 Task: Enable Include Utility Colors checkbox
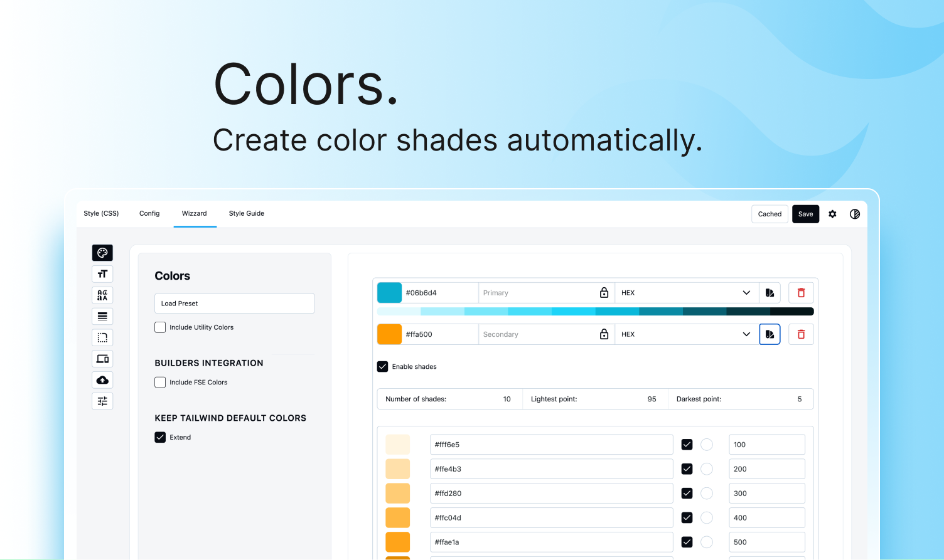160,327
